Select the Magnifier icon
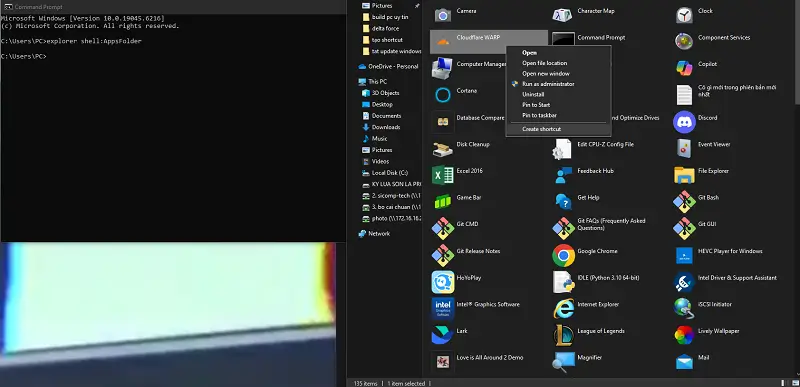Viewport: 800px width, 387px height. [x=563, y=362]
